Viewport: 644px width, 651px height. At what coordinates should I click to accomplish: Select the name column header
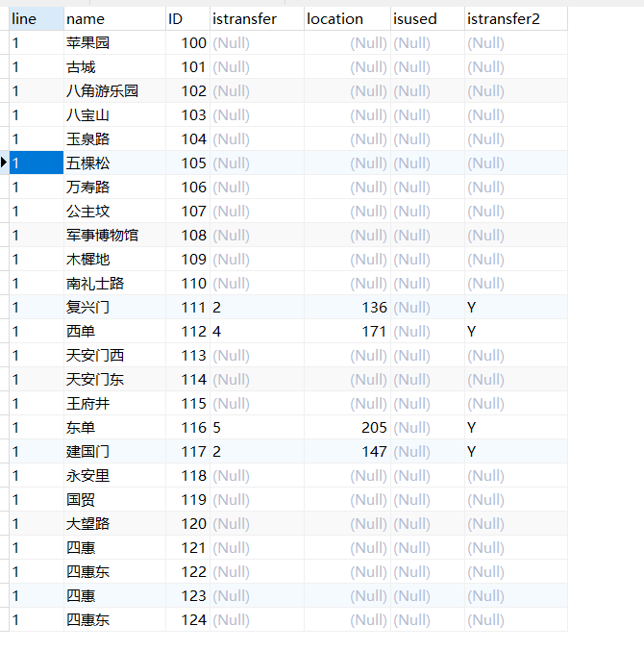tap(114, 18)
